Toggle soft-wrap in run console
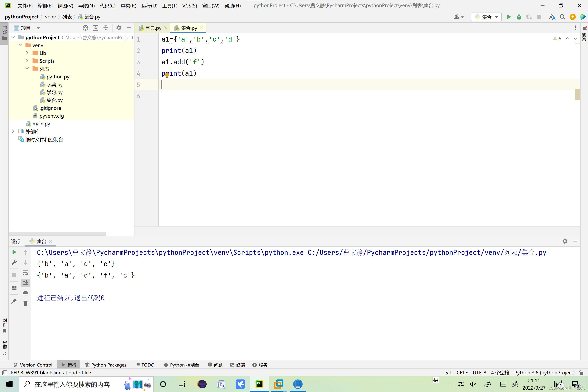 (25, 273)
